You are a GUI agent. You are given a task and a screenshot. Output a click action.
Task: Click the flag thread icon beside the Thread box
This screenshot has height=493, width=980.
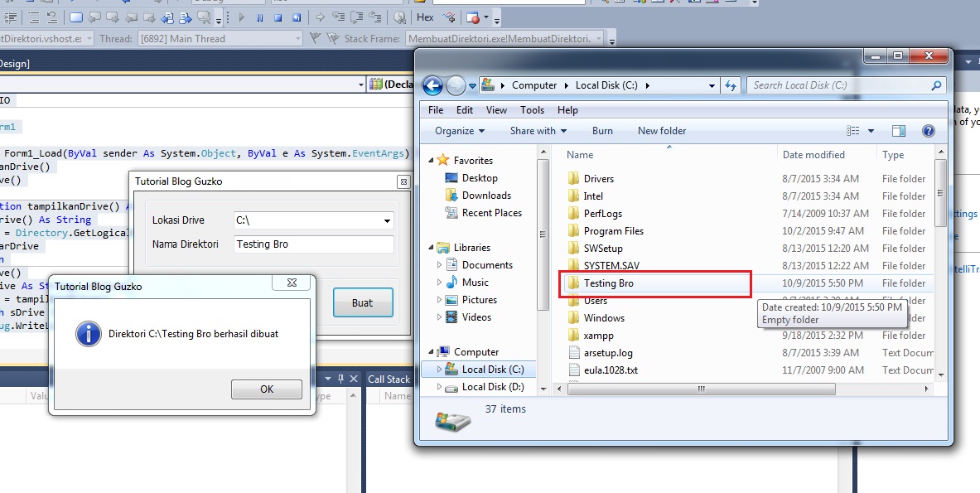315,39
